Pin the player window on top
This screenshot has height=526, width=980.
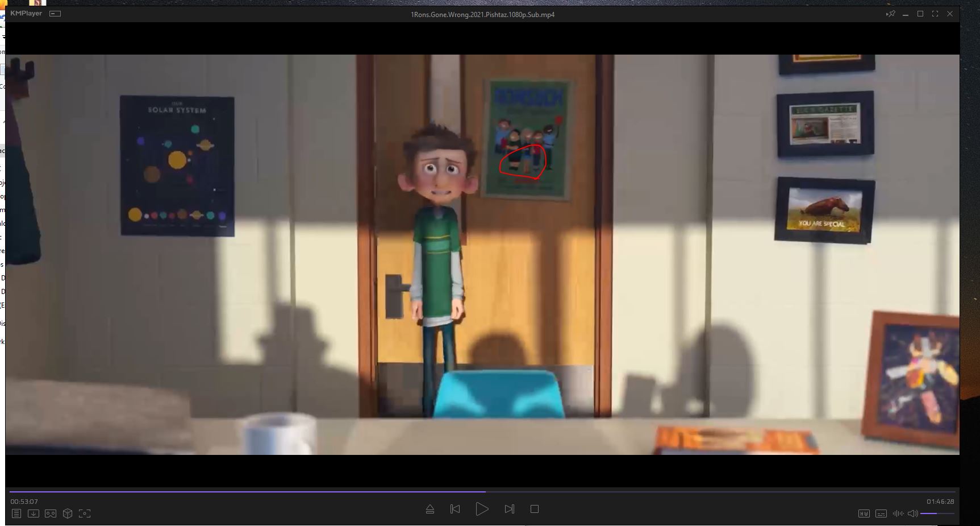[890, 14]
